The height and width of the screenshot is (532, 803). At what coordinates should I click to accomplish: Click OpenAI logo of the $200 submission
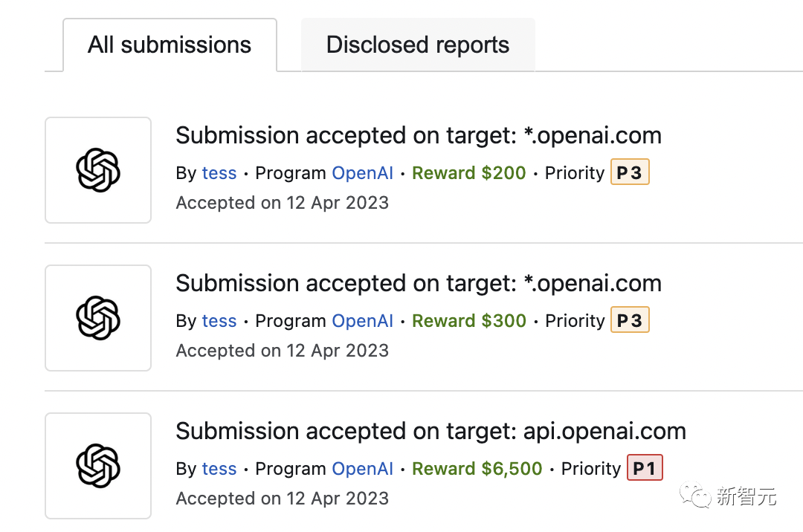(x=98, y=170)
